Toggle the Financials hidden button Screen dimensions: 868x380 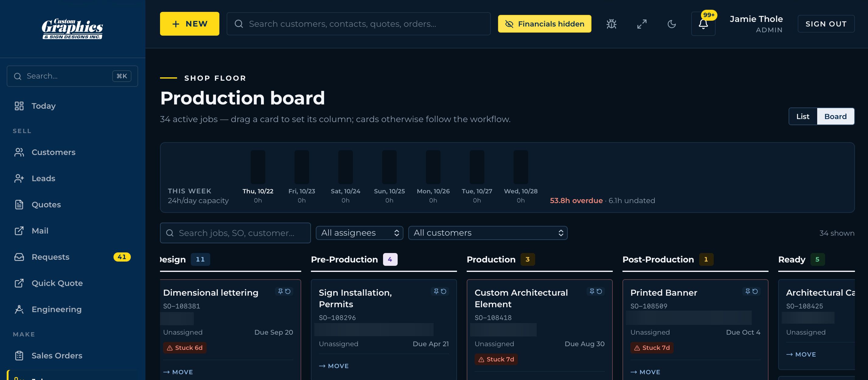tap(545, 24)
